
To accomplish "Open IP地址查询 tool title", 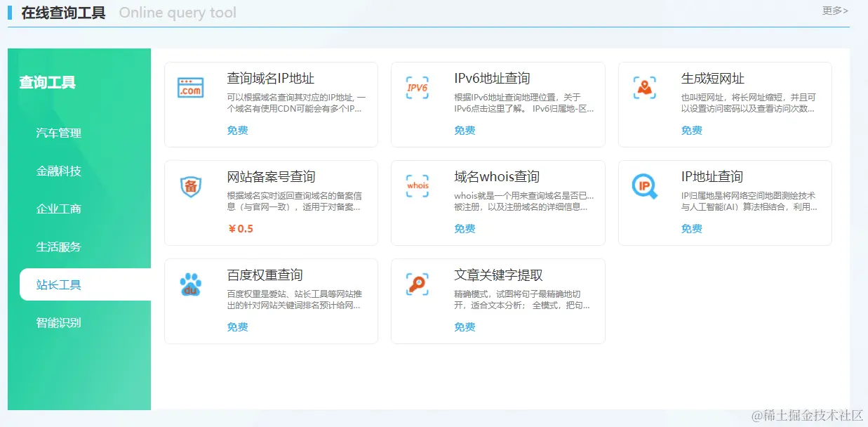I will [x=712, y=176].
